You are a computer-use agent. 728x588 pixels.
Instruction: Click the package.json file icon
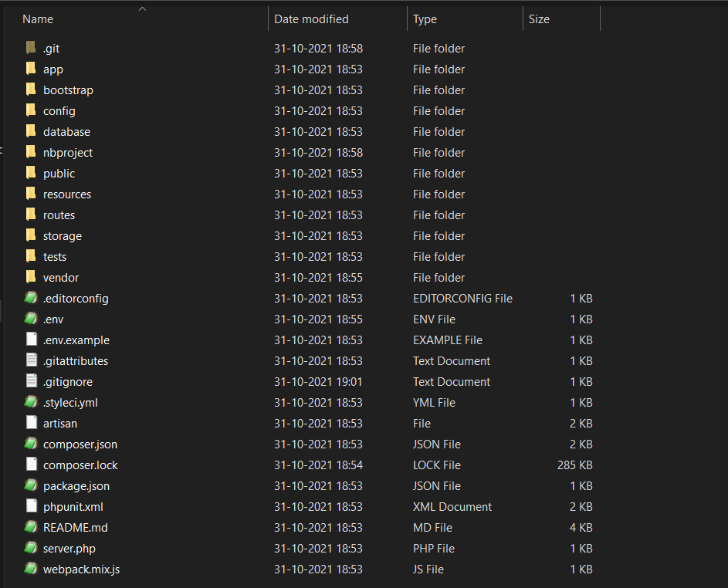coord(31,485)
